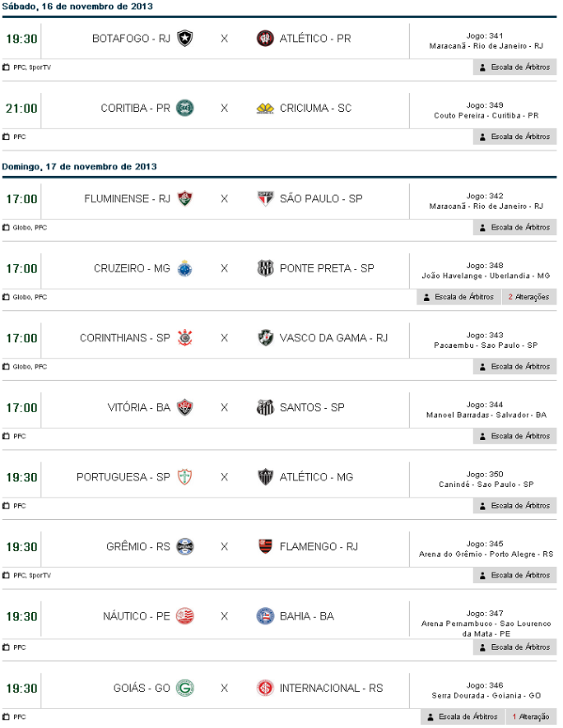
Task: Click the Cruzeiro blue crest icon
Action: tap(184, 268)
